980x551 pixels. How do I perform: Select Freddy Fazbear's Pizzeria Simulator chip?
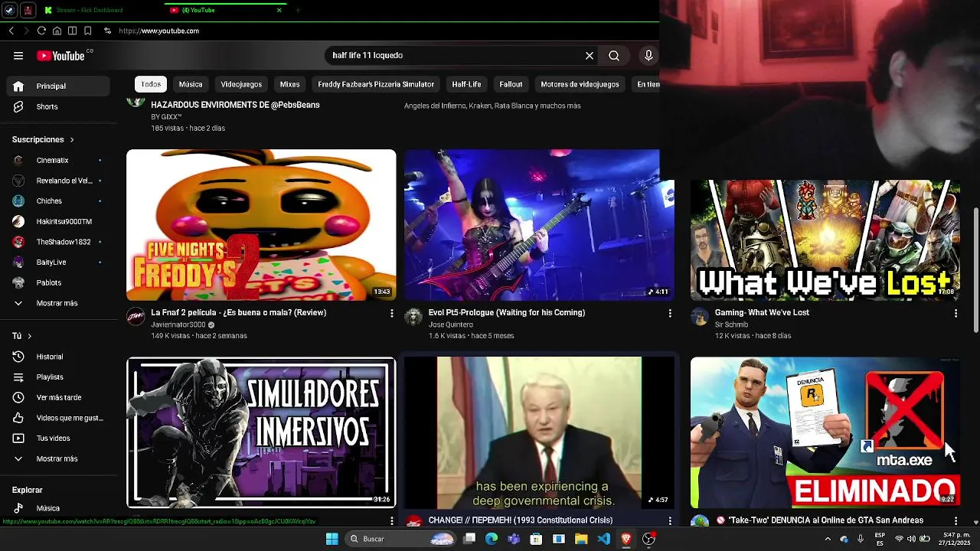point(376,84)
